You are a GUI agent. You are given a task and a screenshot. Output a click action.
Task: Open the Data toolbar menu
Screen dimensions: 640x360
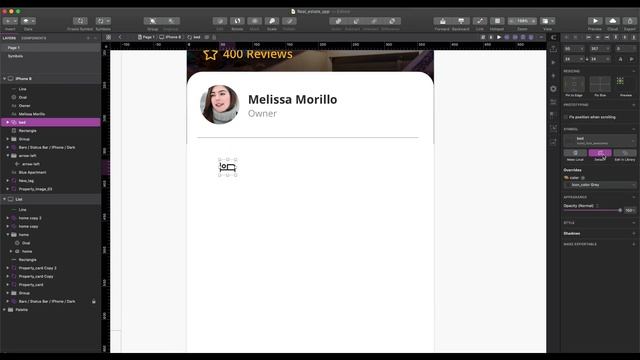[28, 21]
